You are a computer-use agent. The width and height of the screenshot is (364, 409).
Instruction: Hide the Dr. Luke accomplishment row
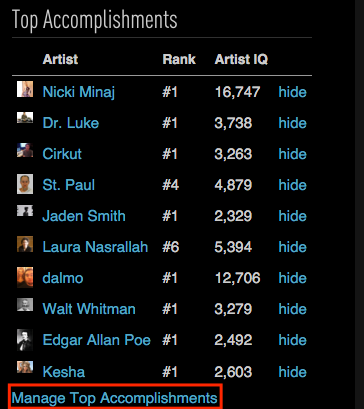tap(292, 123)
